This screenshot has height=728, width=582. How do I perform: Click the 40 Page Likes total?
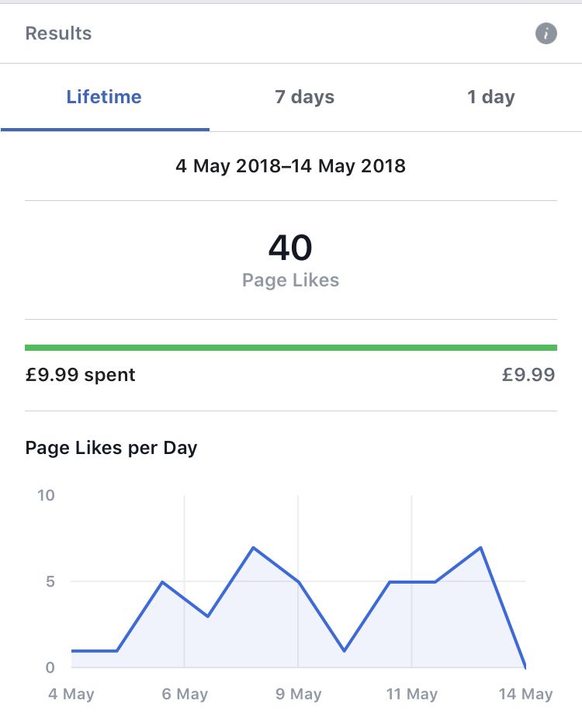coord(290,248)
